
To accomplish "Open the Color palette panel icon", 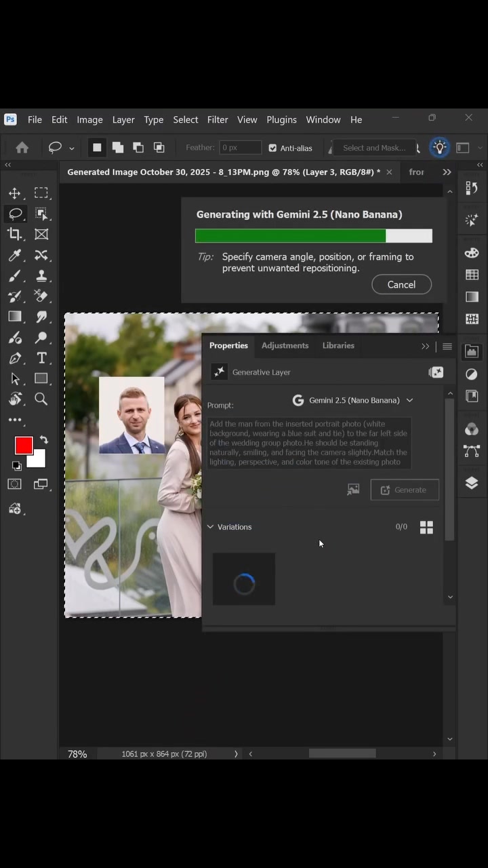I will click(x=472, y=253).
